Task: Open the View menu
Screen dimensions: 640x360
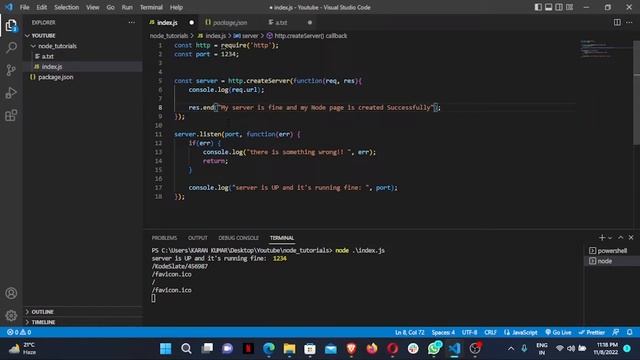Action: tap(93, 7)
